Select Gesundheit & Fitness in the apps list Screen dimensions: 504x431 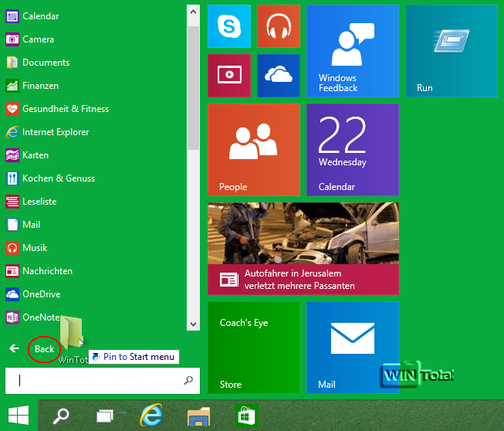[65, 109]
